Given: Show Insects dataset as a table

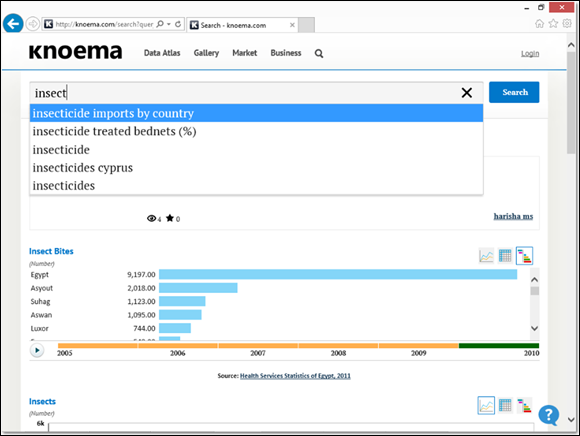Looking at the screenshot, I should click(x=505, y=405).
